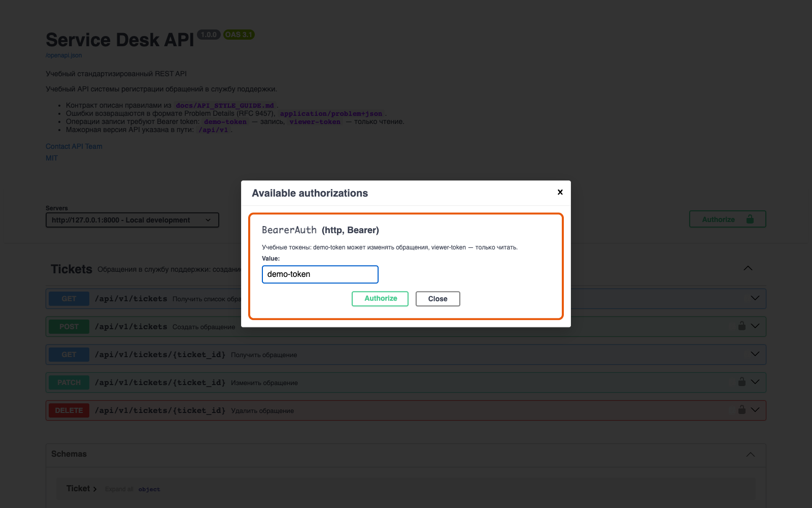Viewport: 812px width, 508px height.
Task: Expand the PATCH tickets/{ticket_id} operation arrow
Action: pos(755,382)
